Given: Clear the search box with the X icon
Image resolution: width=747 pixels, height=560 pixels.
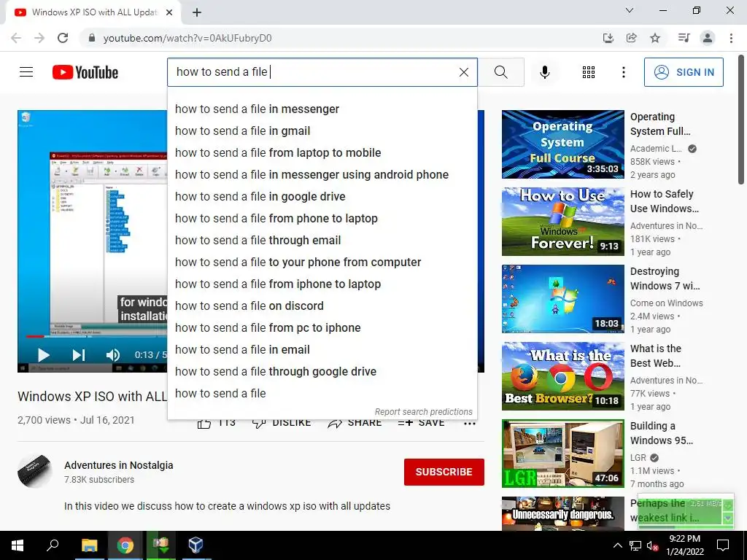Looking at the screenshot, I should tap(463, 72).
